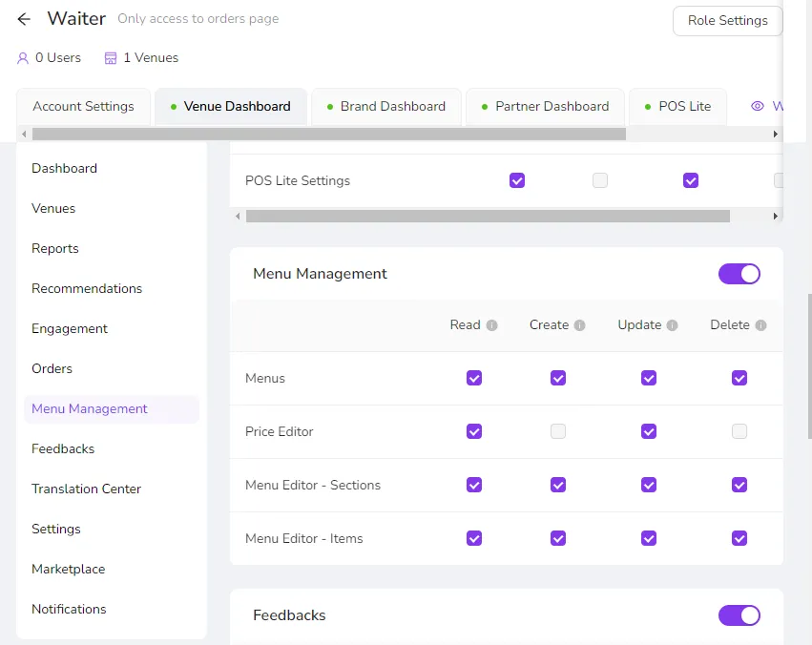
Task: Click the Read column info icon
Action: (x=492, y=325)
